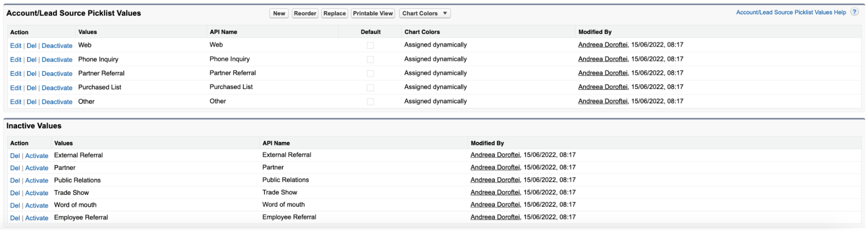Image resolution: width=868 pixels, height=230 pixels.
Task: Toggle Default checkbox for Partner Referral row
Action: pos(370,74)
